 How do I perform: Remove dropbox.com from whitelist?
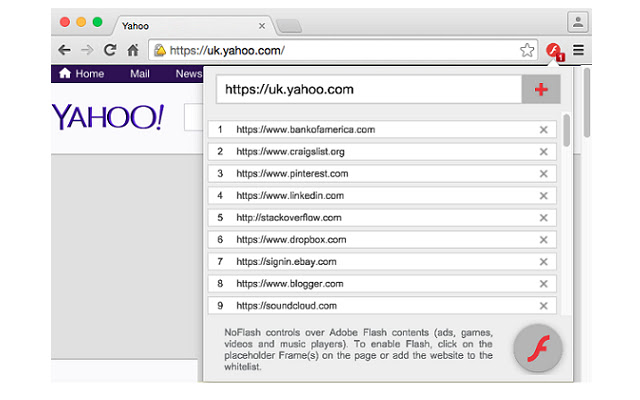(543, 240)
